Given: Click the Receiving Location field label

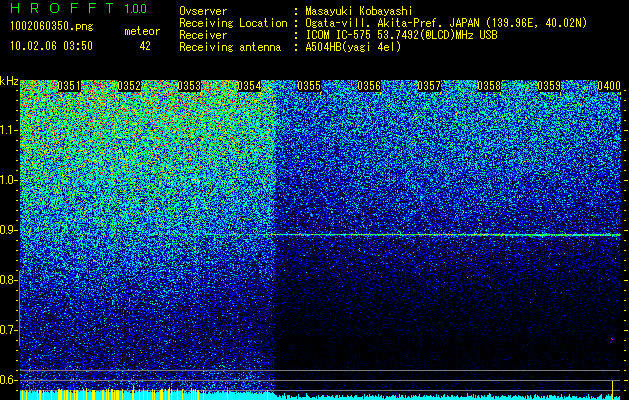Looking at the screenshot, I should (x=233, y=23).
